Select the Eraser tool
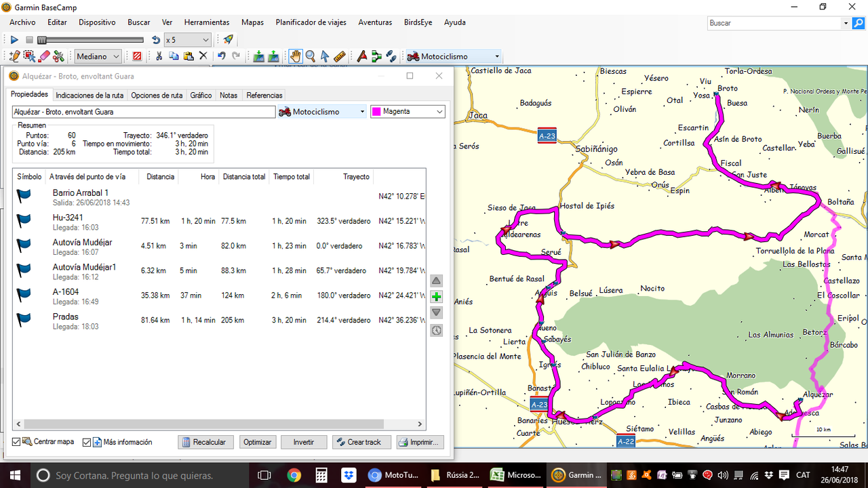This screenshot has height=488, width=868. click(44, 56)
